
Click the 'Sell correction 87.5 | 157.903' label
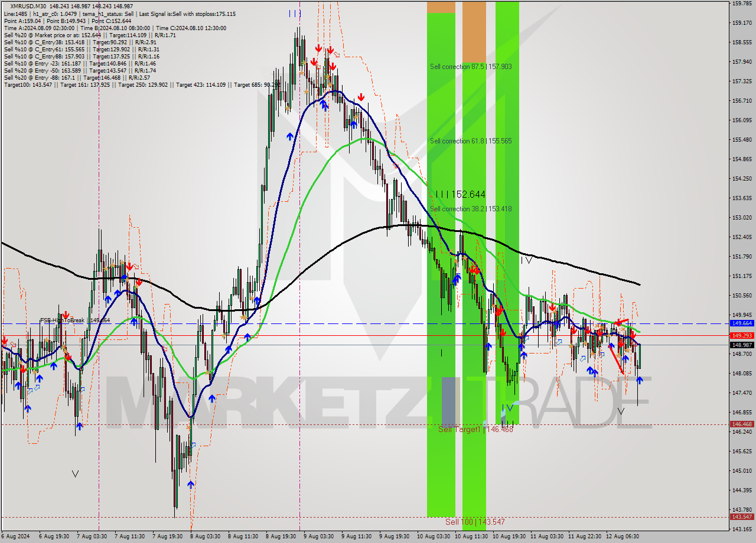click(x=471, y=67)
